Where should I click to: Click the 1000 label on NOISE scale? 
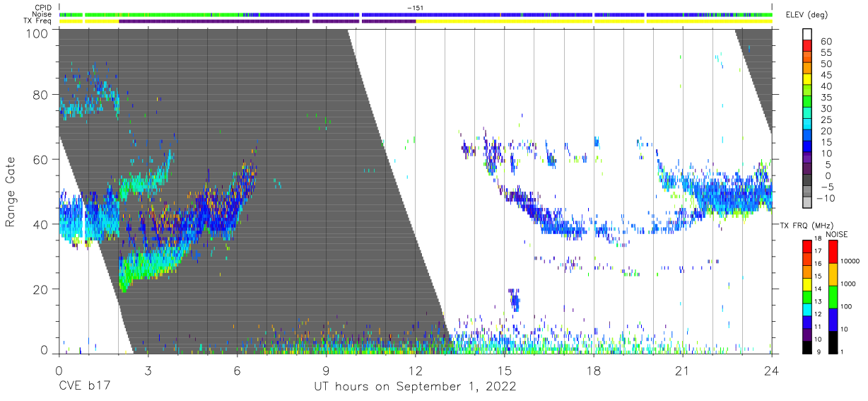coord(847,284)
